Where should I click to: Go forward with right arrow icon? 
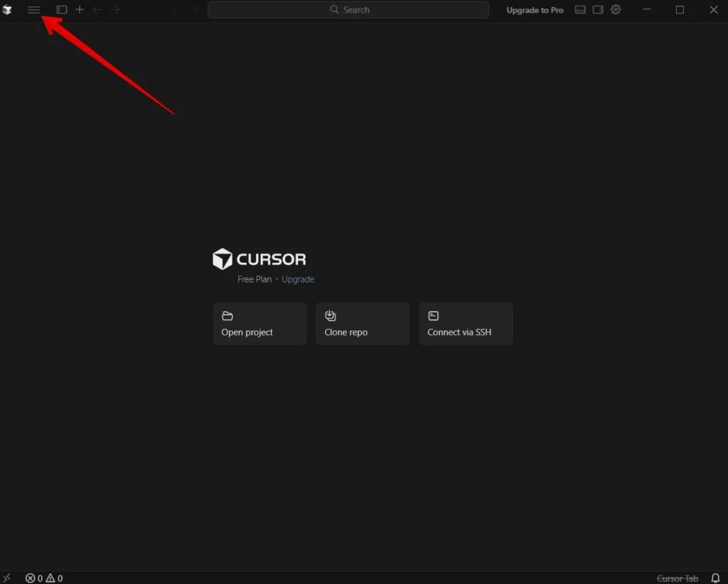coord(115,10)
